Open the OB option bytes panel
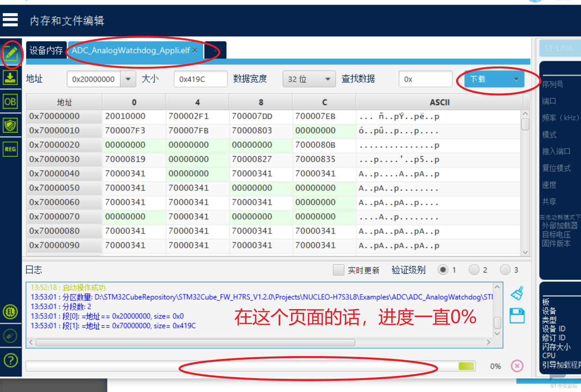Viewport: 581px width, 392px height. tap(10, 102)
